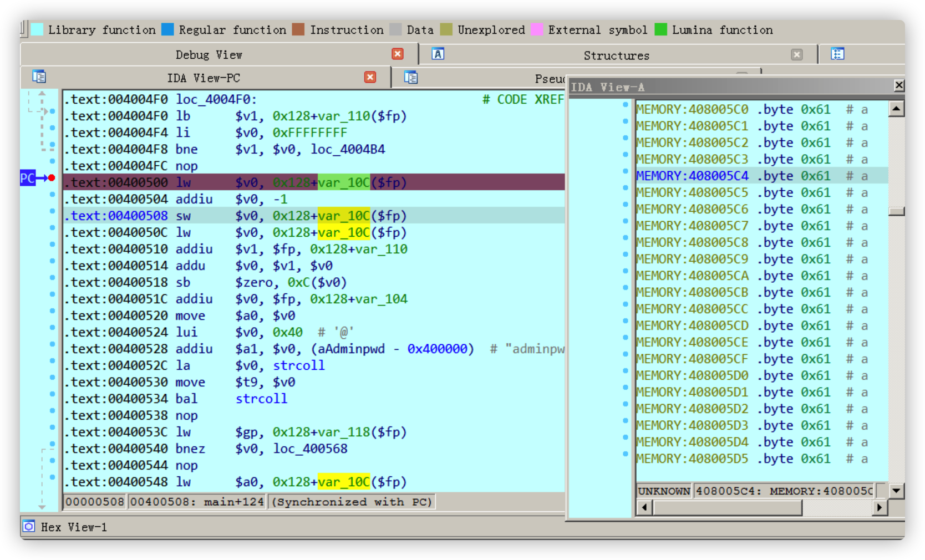Open the Hex View-1 tab
Viewport: 925px width, 560px height.
click(x=74, y=527)
